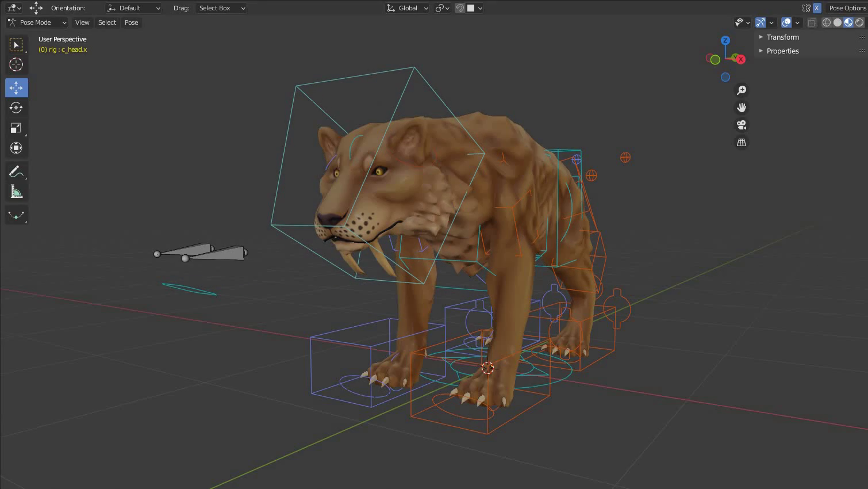Image resolution: width=868 pixels, height=489 pixels.
Task: Activate the Annotate tool
Action: 16,171
